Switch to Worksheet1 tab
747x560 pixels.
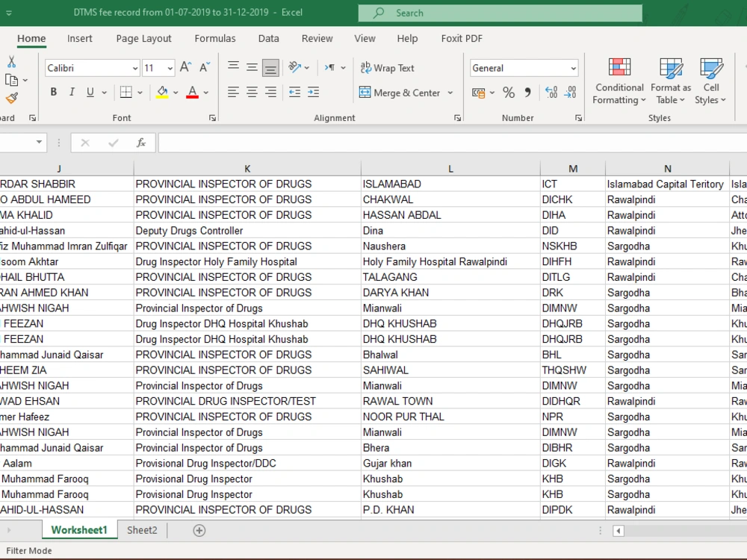(x=79, y=530)
